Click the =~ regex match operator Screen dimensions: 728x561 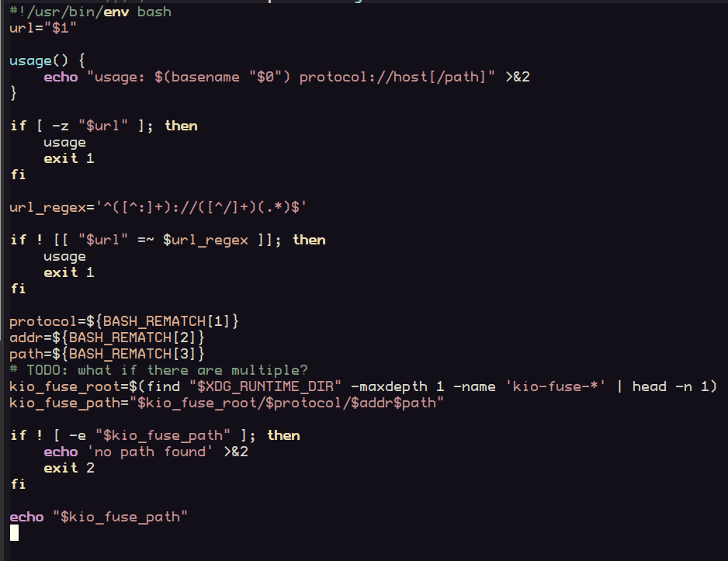pos(146,240)
